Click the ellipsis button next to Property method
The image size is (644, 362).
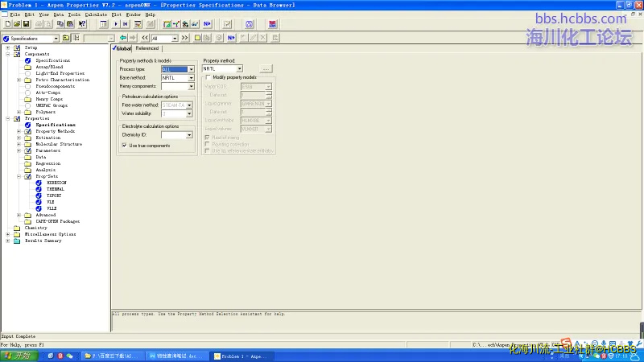click(266, 69)
